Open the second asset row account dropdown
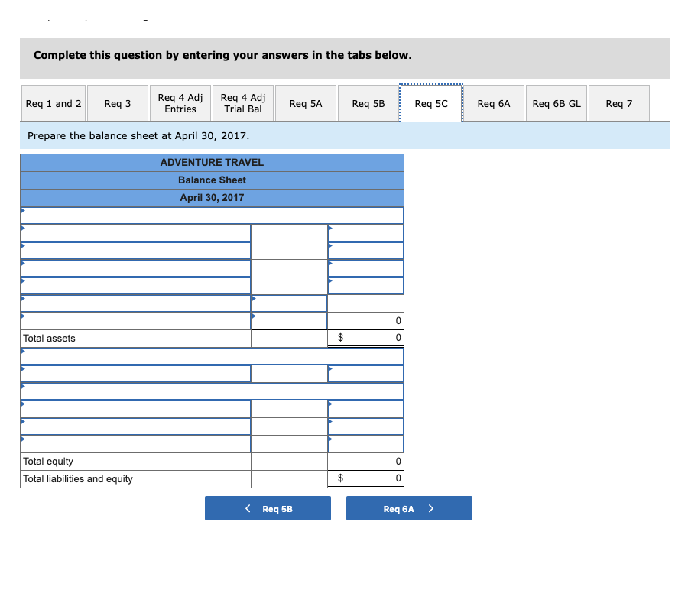The image size is (688, 616). pyautogui.click(x=23, y=246)
